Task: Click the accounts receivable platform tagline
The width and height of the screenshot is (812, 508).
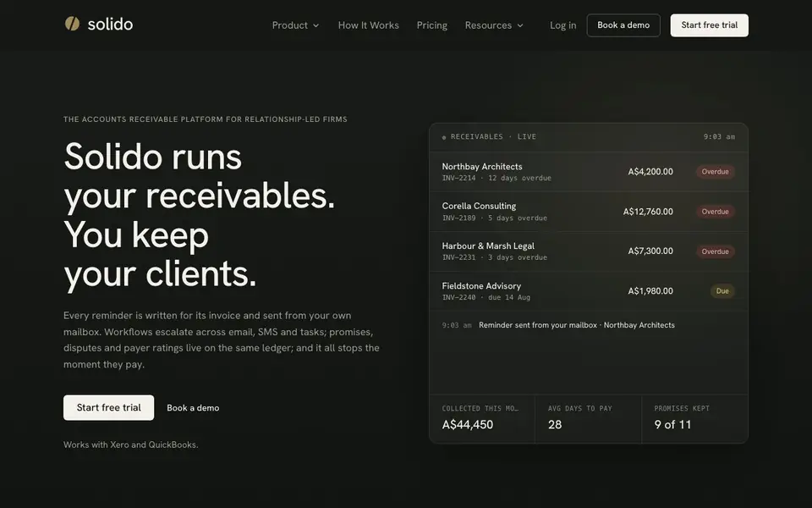Action: 205,119
